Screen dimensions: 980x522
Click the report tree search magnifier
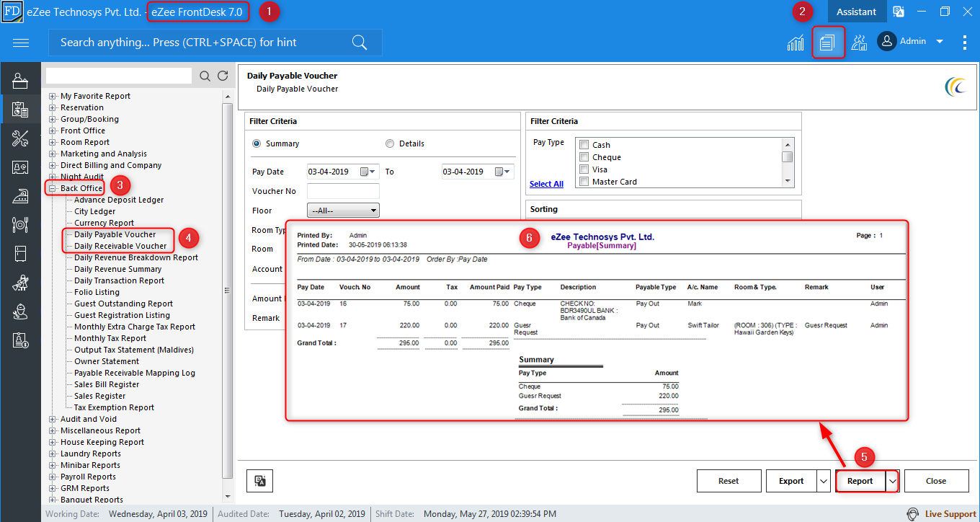pos(205,76)
